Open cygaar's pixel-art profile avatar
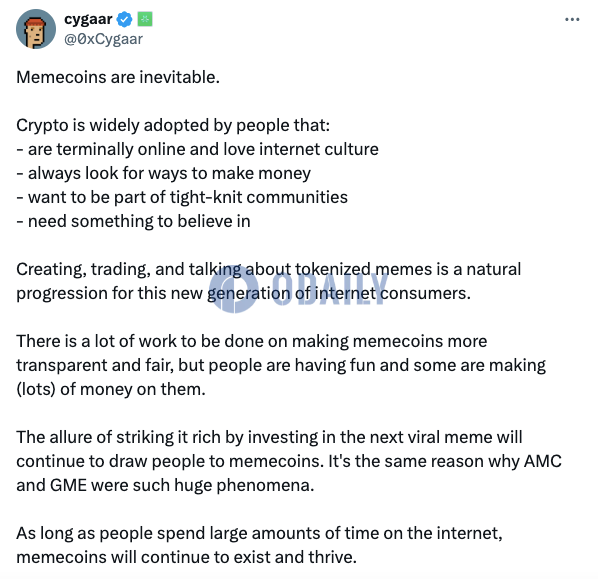The image size is (598, 579). tap(36, 29)
